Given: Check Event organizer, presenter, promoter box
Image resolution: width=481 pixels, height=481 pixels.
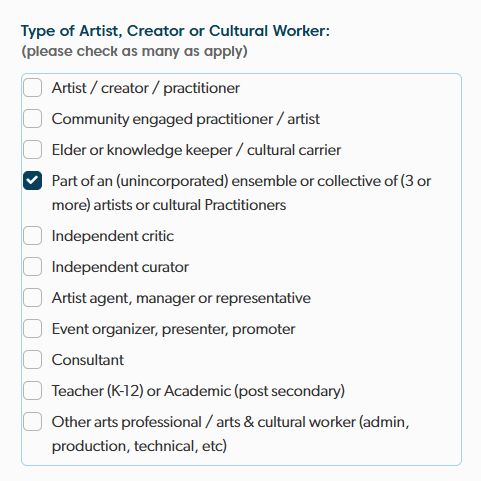Looking at the screenshot, I should [32, 329].
